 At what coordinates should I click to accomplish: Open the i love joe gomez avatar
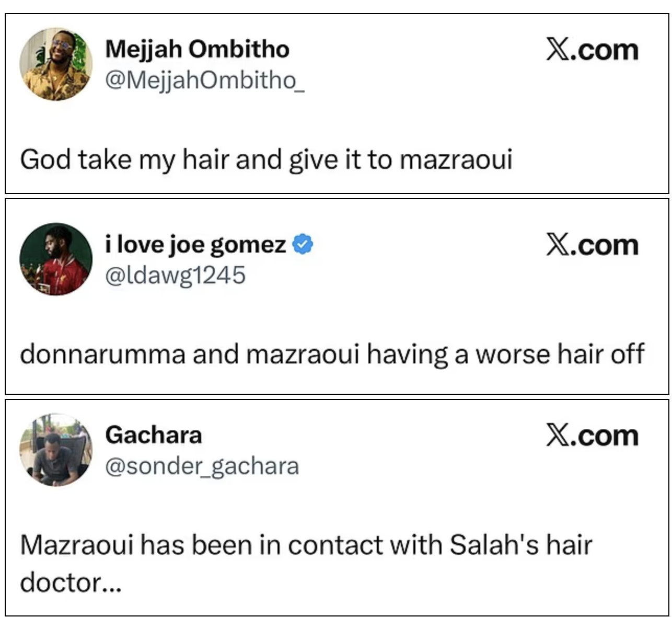coord(56,259)
